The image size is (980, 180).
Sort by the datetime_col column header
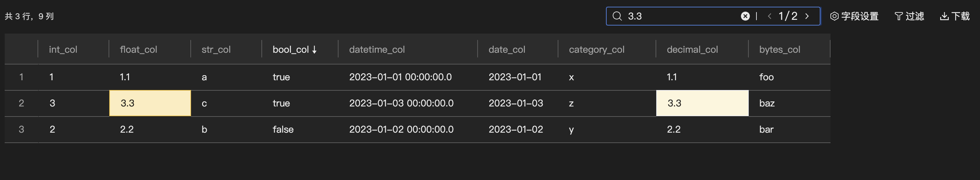(377, 50)
